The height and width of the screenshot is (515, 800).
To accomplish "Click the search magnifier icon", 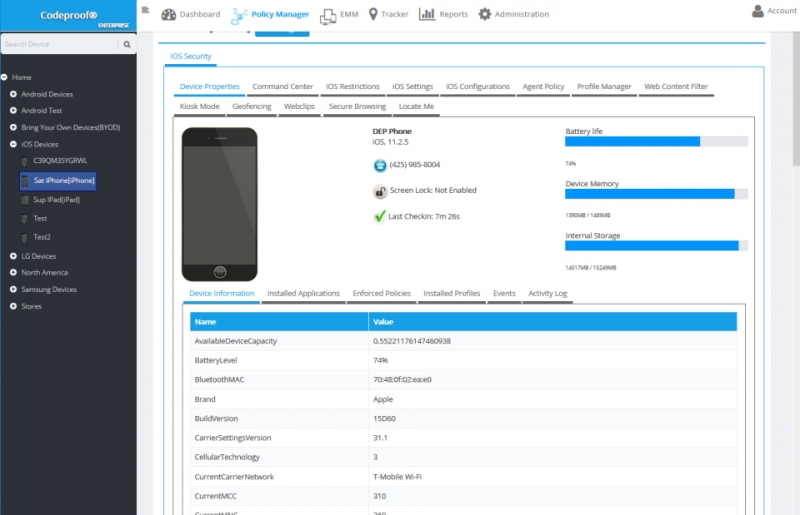I will pos(127,44).
